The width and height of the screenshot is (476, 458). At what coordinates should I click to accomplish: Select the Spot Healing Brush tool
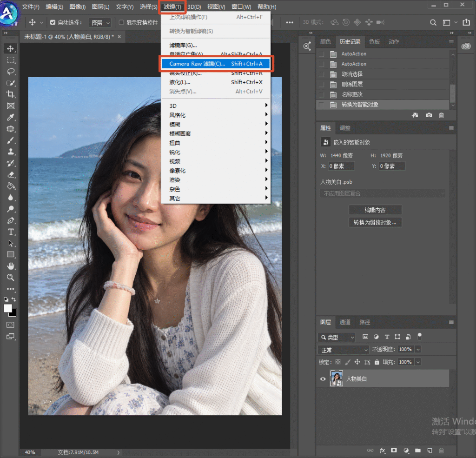[x=11, y=129]
